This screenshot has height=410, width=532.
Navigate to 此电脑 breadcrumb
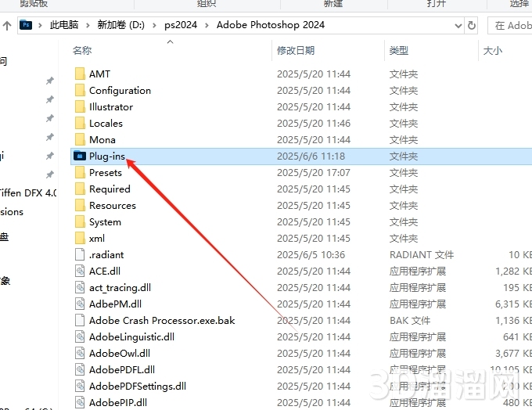pos(64,25)
